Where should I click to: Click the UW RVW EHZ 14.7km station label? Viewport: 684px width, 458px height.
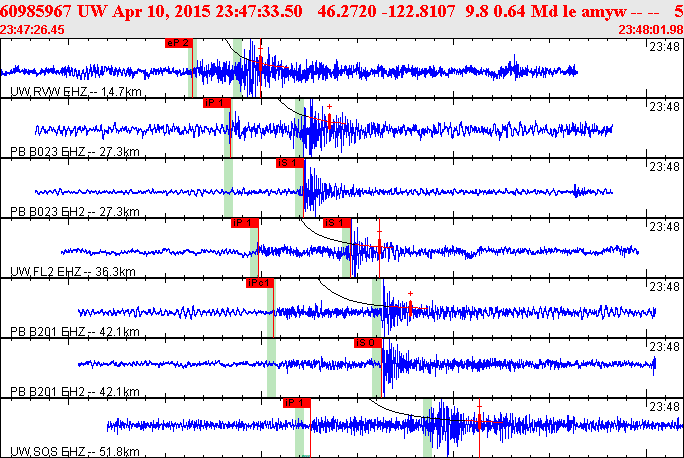(x=76, y=92)
